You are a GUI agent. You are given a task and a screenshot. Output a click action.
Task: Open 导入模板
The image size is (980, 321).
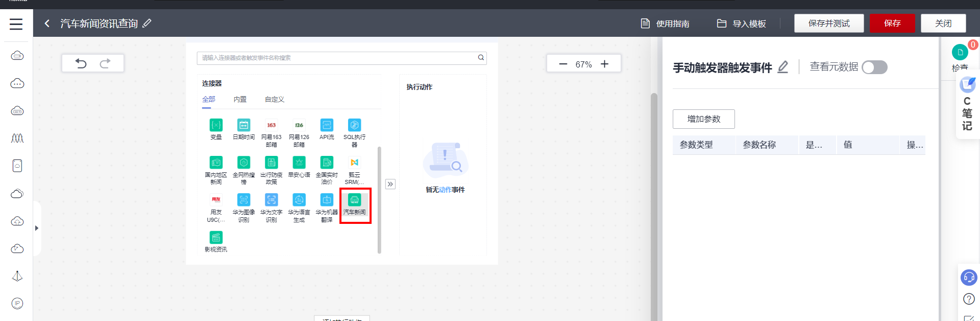click(742, 24)
